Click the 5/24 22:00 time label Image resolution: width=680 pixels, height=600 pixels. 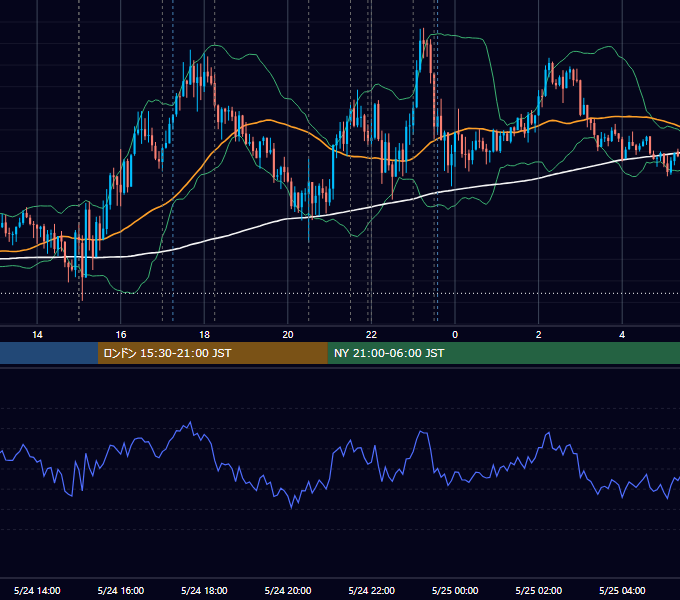tap(371, 590)
